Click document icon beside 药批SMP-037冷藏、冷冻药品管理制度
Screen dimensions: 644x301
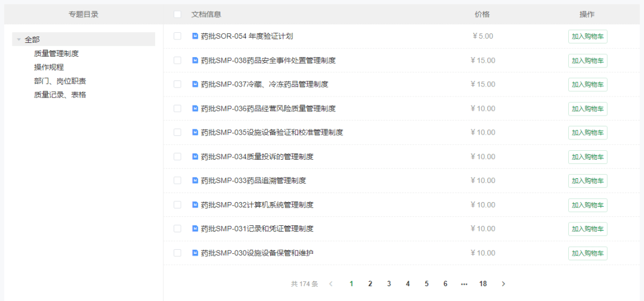click(195, 84)
